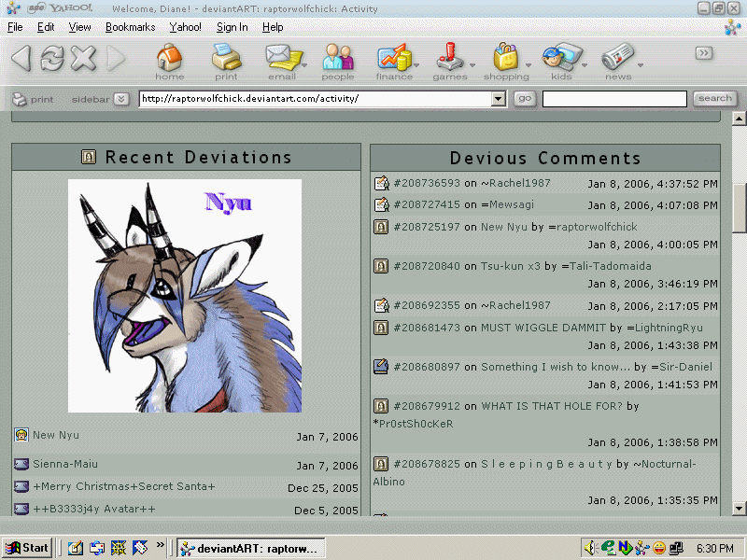This screenshot has width=747, height=560.
Task: Click the icon beside comment #208680897
Action: (x=381, y=366)
